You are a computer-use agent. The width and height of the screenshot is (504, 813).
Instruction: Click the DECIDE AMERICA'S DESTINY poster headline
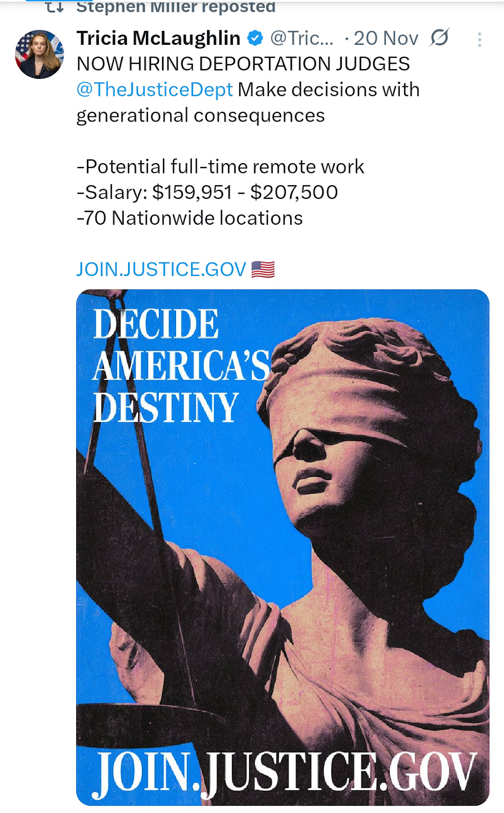[x=181, y=366]
